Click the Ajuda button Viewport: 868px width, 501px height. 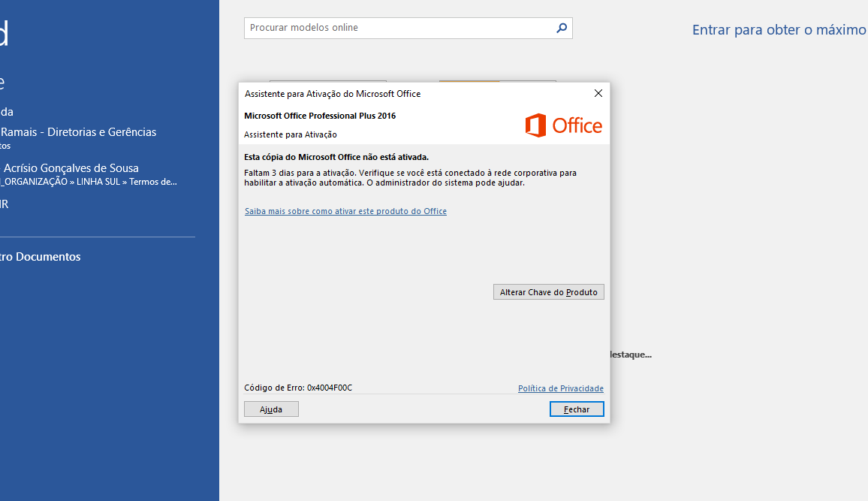point(271,409)
